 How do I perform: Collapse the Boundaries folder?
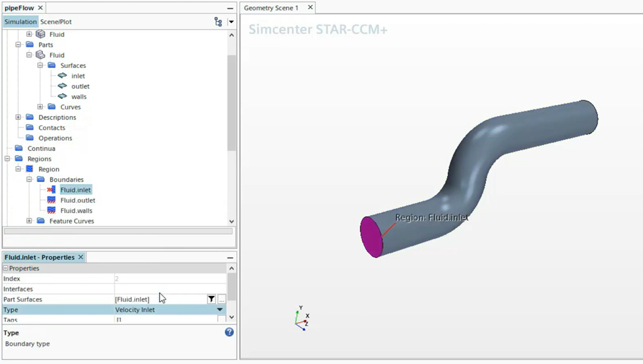pyautogui.click(x=29, y=179)
